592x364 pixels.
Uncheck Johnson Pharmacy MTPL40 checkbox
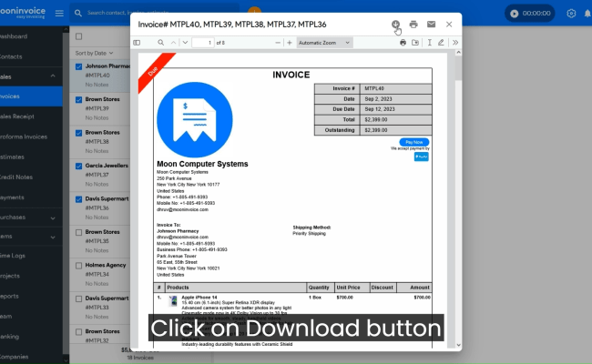78,66
